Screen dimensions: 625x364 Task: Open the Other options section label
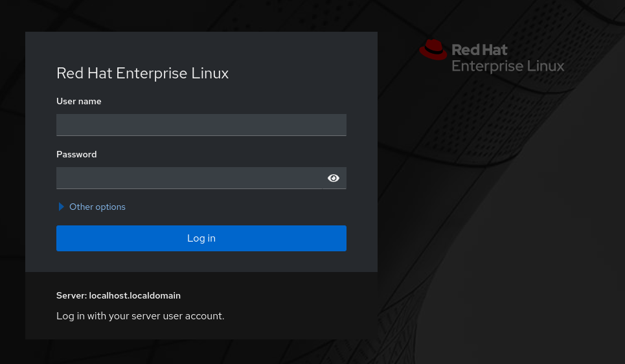point(97,207)
